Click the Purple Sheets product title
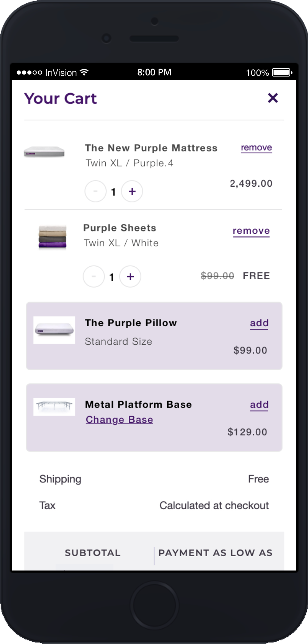This screenshot has width=308, height=644. coord(120,228)
